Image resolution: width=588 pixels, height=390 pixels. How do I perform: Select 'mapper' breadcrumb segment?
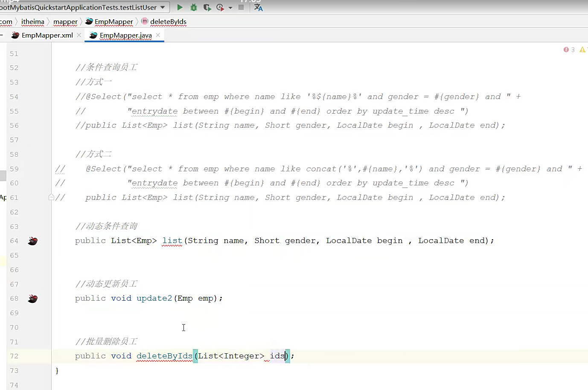coord(65,22)
